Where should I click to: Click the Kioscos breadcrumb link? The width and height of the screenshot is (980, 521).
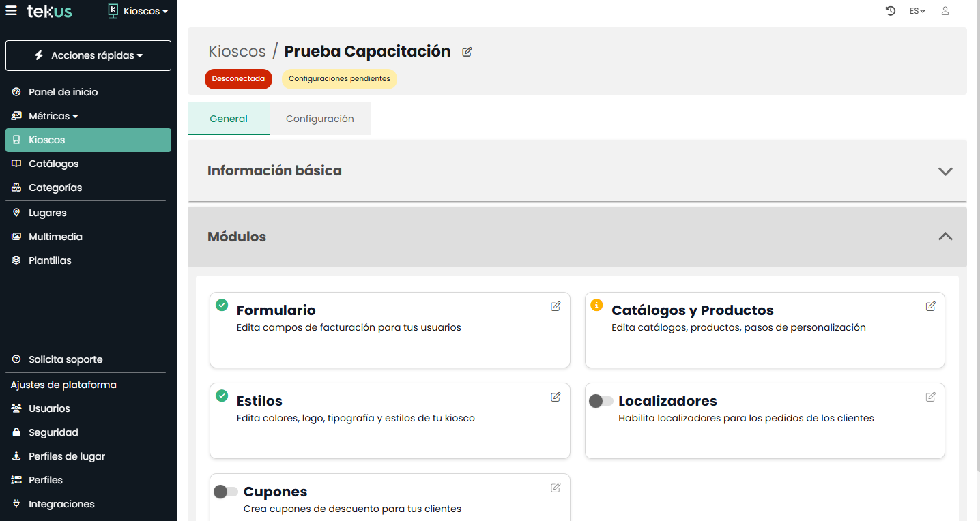coord(237,52)
